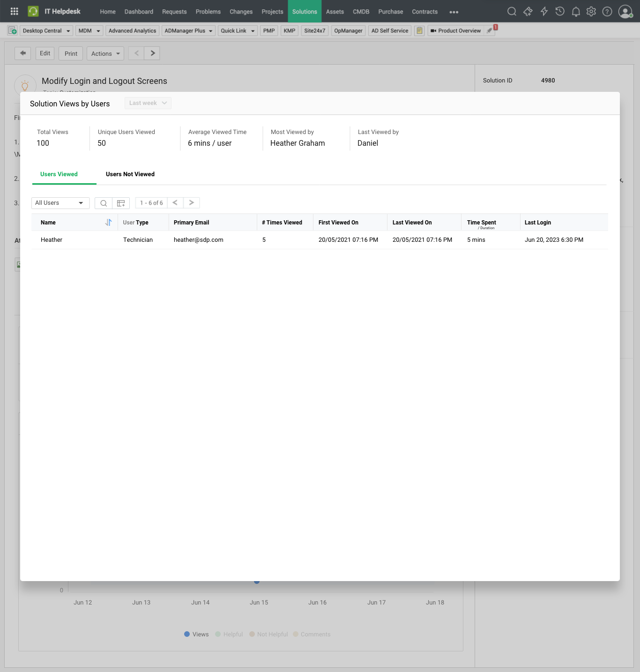The height and width of the screenshot is (672, 640).
Task: Open the column chooser icon
Action: [121, 203]
